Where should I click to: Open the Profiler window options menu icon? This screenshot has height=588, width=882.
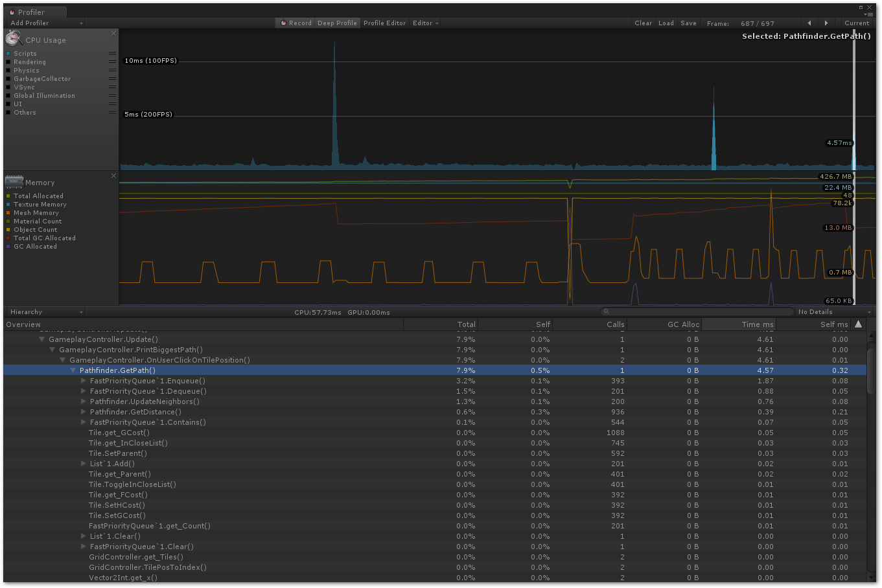869,14
